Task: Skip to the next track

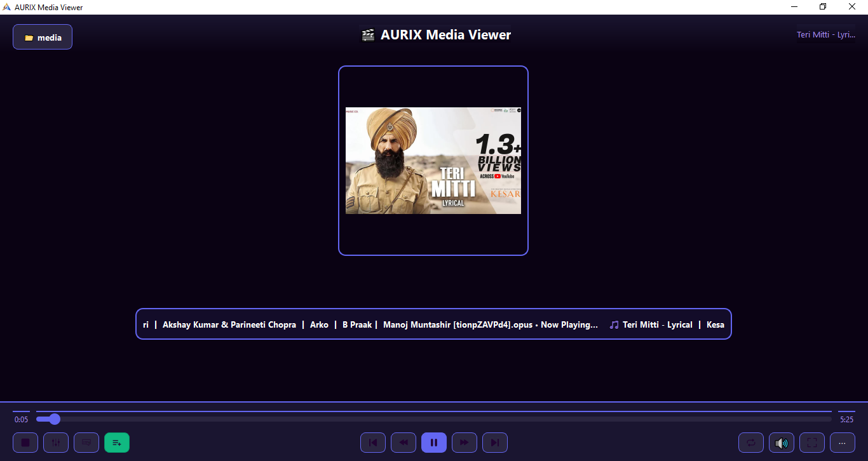Action: pos(495,443)
